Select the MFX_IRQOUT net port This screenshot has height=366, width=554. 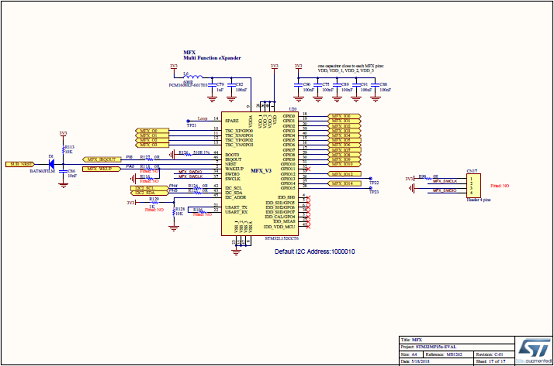[x=102, y=159]
